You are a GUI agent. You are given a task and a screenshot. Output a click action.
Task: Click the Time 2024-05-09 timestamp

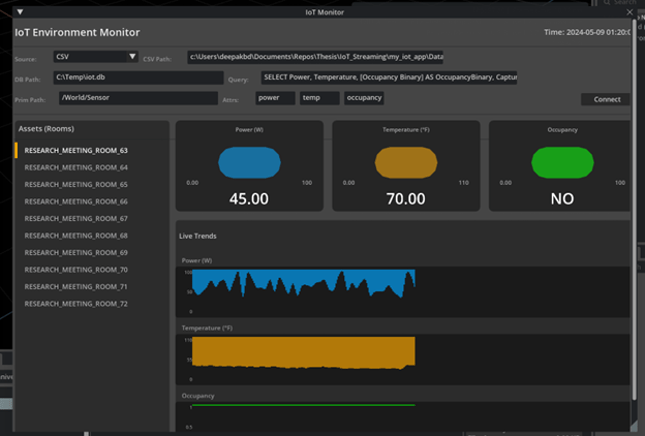(587, 32)
